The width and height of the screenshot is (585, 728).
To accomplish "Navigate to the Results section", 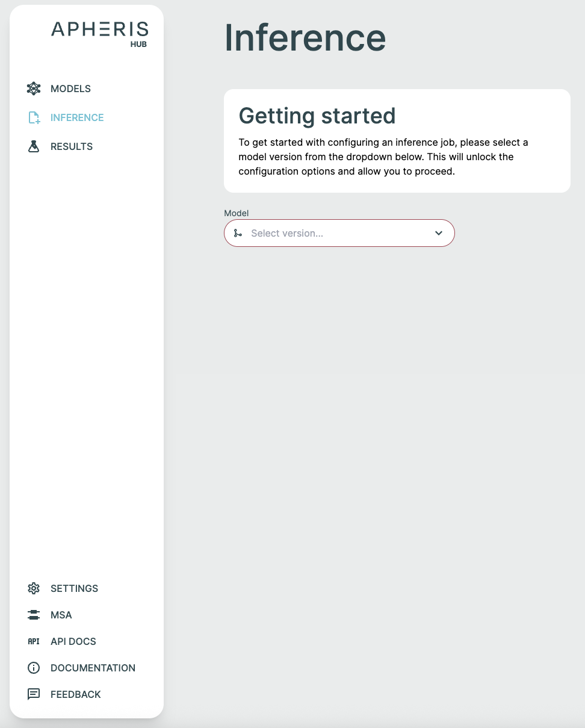I will coord(71,146).
